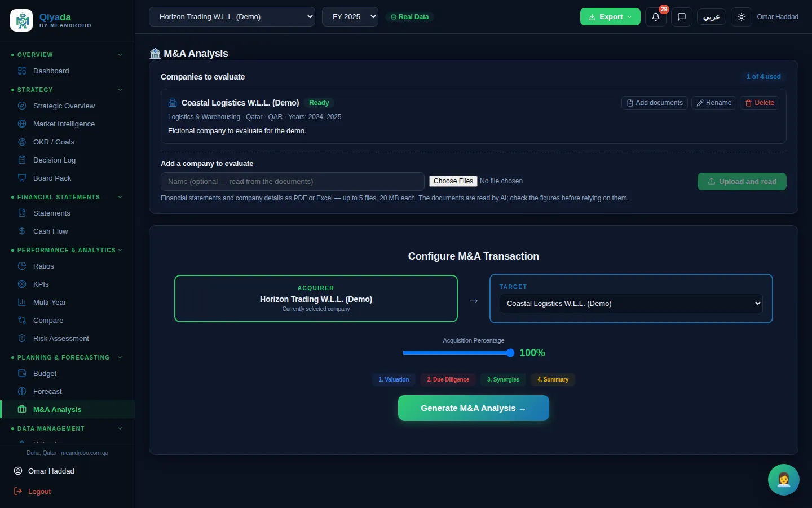The height and width of the screenshot is (508, 812).
Task: Click the Export button
Action: tap(610, 17)
